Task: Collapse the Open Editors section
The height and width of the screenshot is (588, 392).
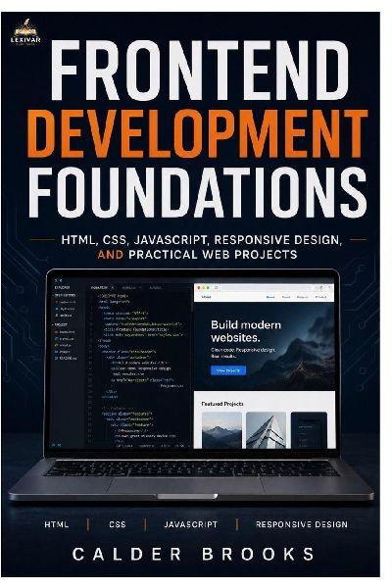Action: coord(64,295)
